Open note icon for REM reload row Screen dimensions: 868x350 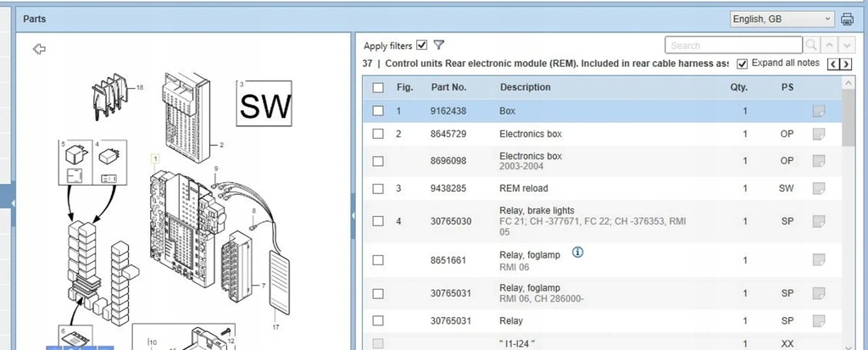tap(819, 189)
